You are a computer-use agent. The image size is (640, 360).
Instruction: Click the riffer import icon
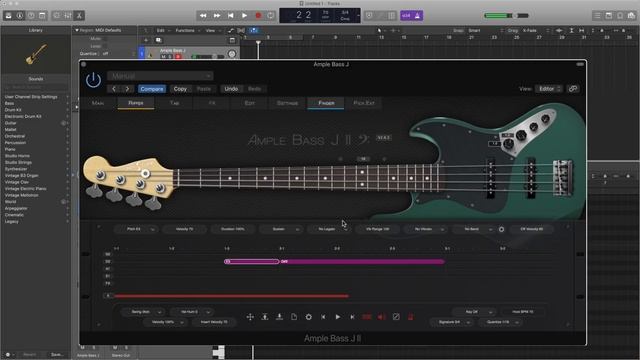(265, 317)
